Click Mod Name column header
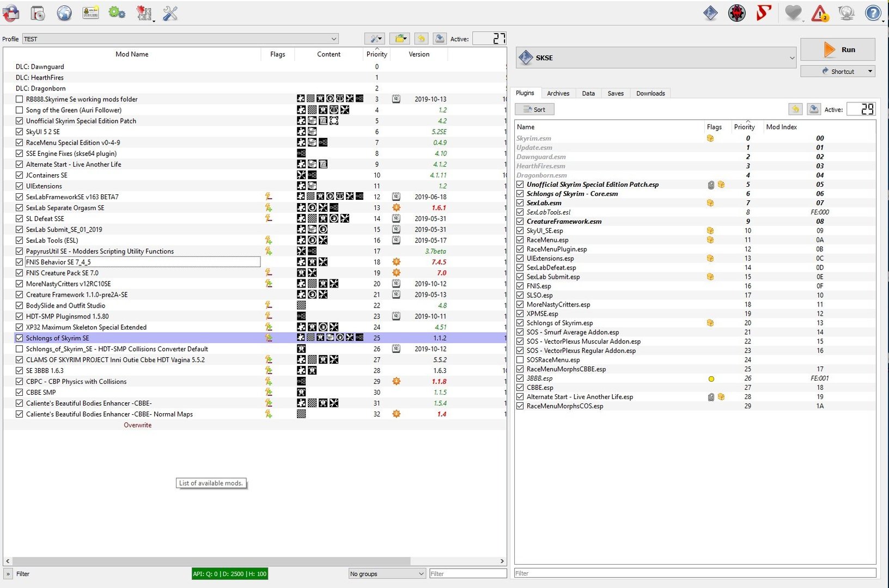The image size is (889, 588). click(x=132, y=54)
